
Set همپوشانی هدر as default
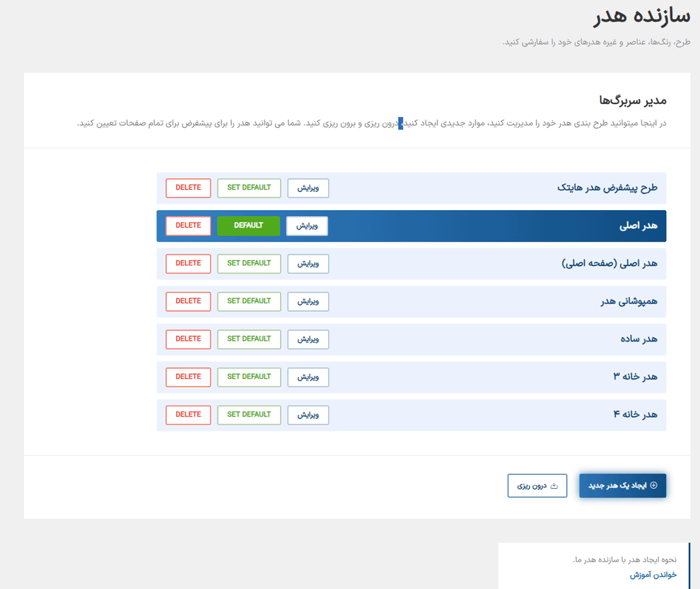coord(249,302)
